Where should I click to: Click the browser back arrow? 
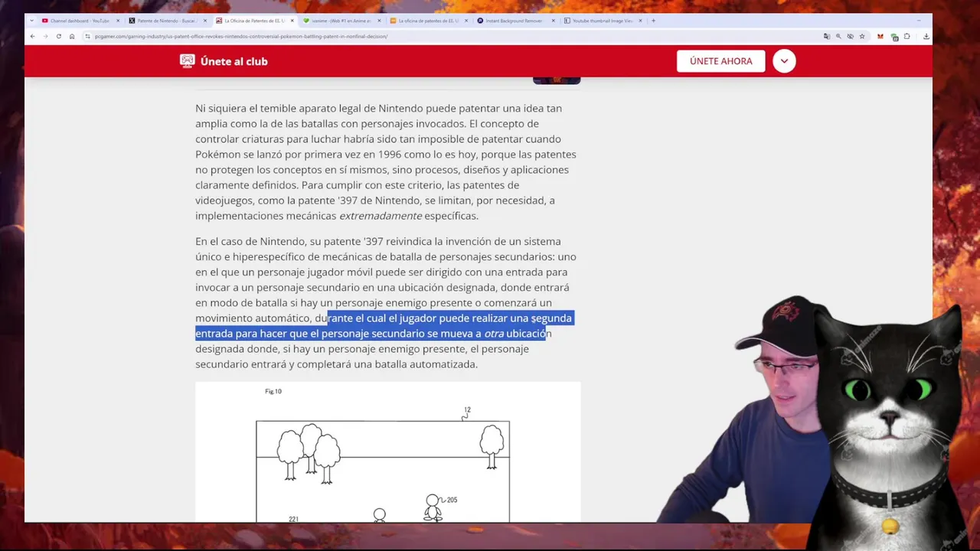(32, 36)
